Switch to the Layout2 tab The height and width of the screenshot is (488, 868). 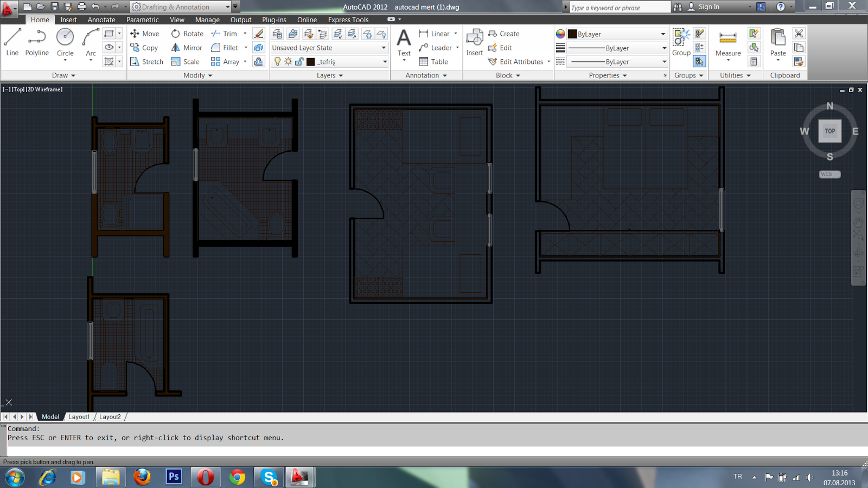[110, 416]
